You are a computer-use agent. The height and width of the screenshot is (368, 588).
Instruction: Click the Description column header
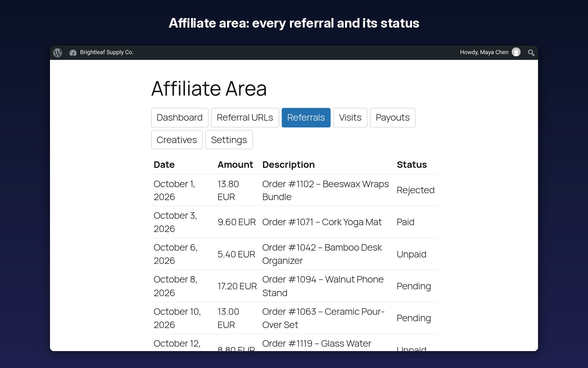pyautogui.click(x=288, y=165)
